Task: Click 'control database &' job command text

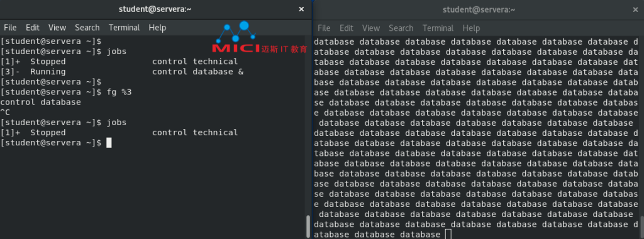Action: coord(198,72)
